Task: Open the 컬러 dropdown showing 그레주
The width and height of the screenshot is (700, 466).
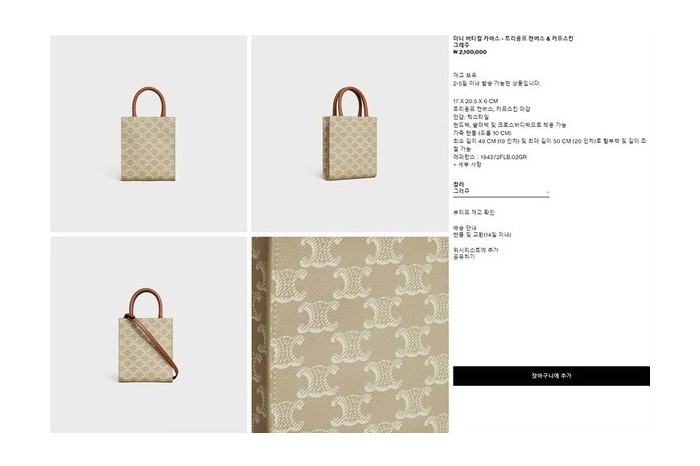Action: [501, 191]
